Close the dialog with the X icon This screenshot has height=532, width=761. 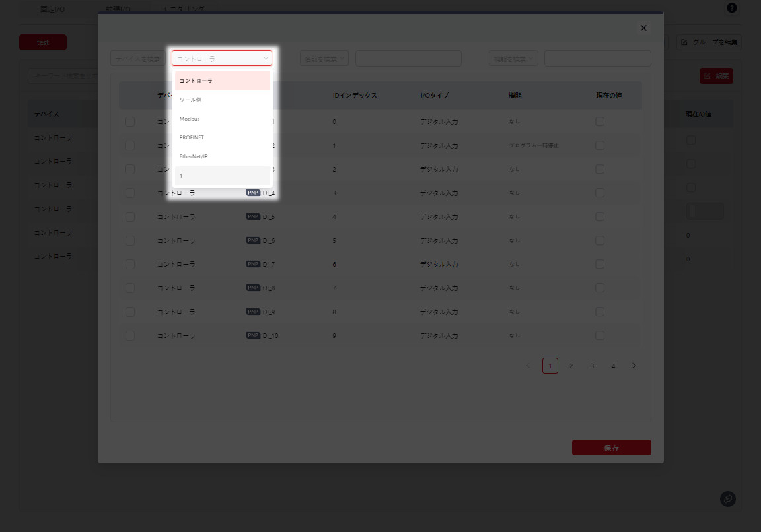643,28
